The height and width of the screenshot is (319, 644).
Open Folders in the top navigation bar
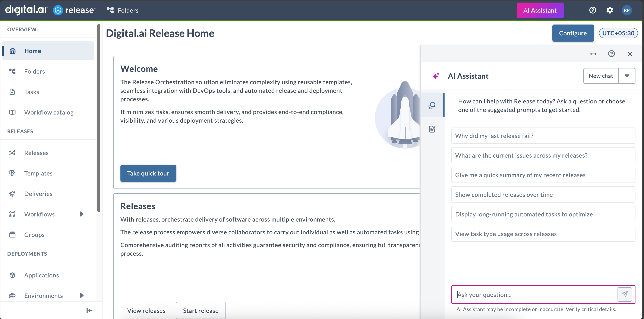click(x=123, y=10)
